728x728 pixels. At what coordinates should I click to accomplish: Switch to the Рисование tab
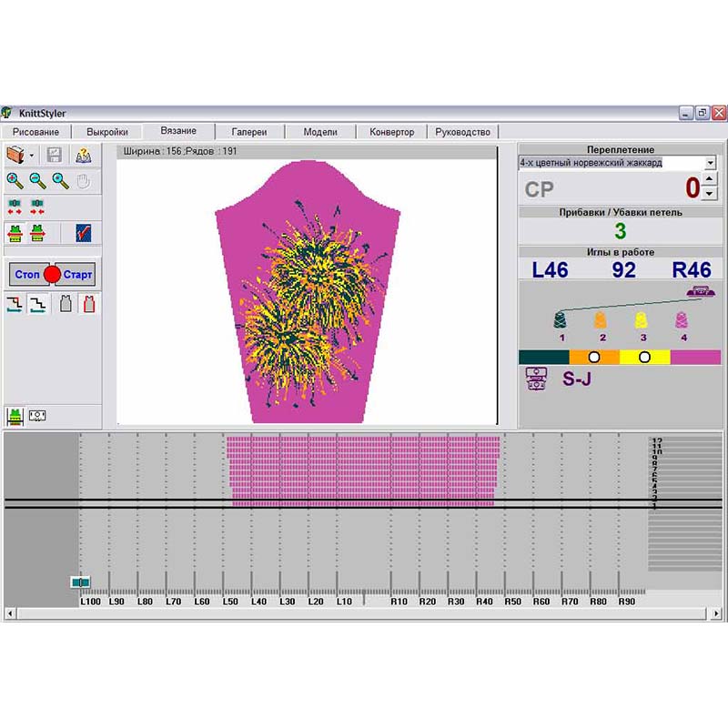click(x=35, y=132)
